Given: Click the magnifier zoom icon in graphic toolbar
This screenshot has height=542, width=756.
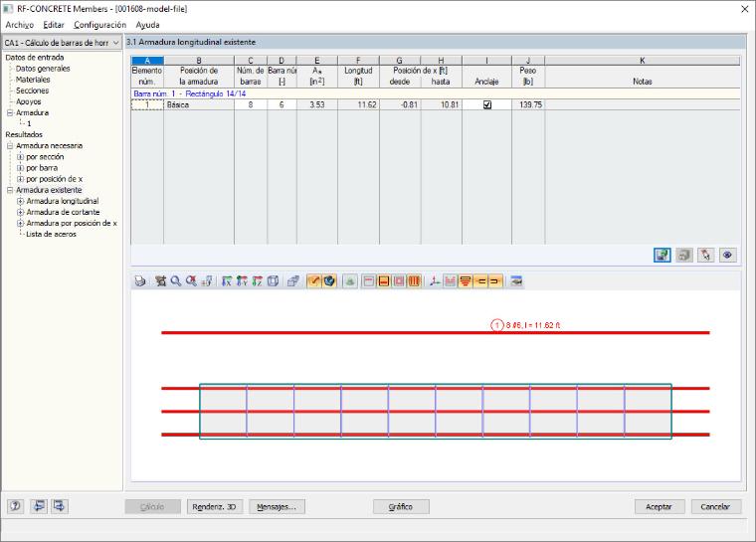Looking at the screenshot, I should click(176, 280).
